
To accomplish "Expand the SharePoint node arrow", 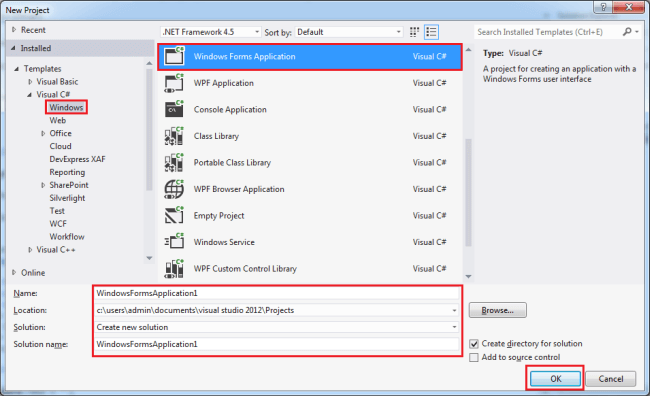I will point(43,185).
